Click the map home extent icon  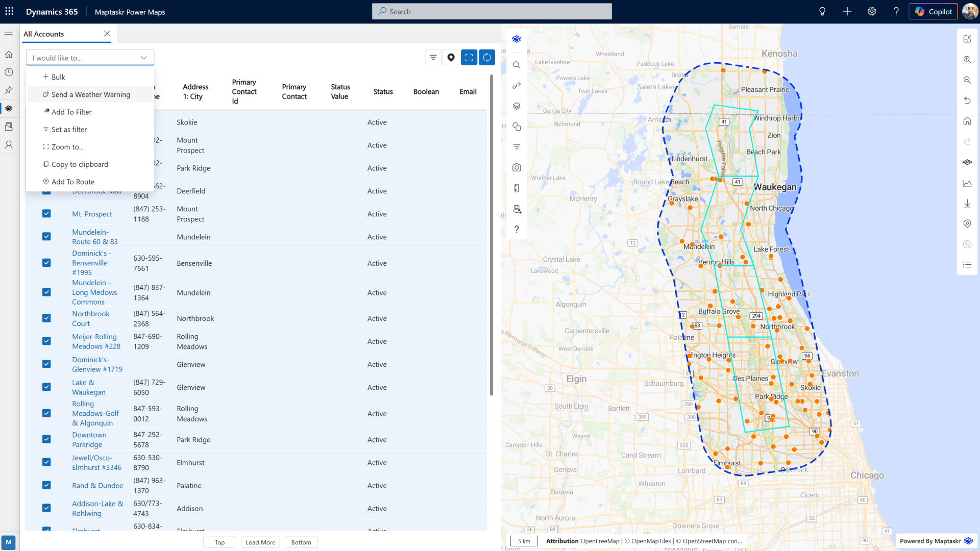click(x=967, y=121)
